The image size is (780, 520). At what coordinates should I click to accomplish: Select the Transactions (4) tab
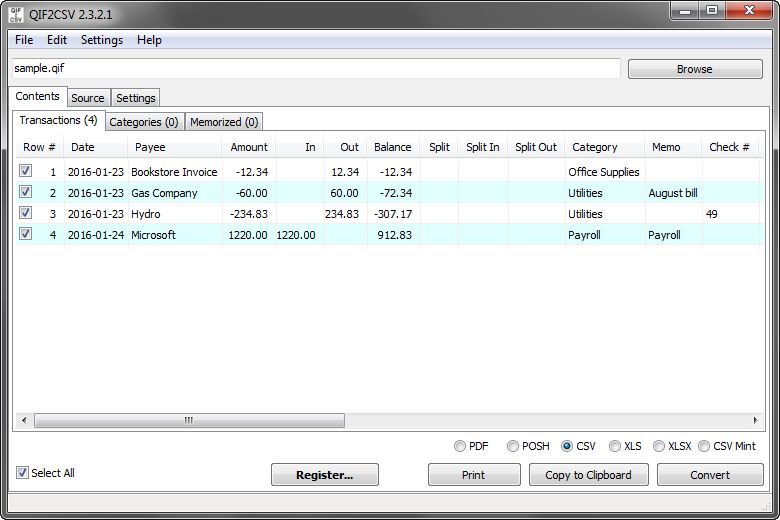pos(58,120)
